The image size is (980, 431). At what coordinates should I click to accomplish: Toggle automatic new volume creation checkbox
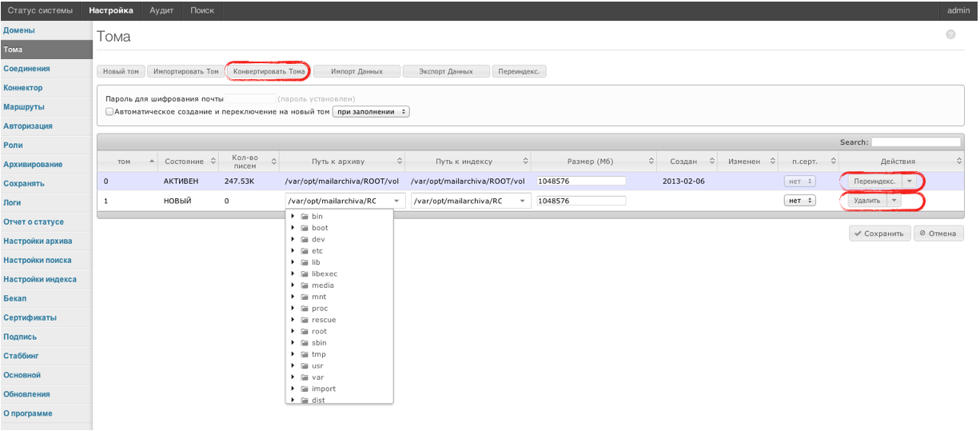pos(110,112)
